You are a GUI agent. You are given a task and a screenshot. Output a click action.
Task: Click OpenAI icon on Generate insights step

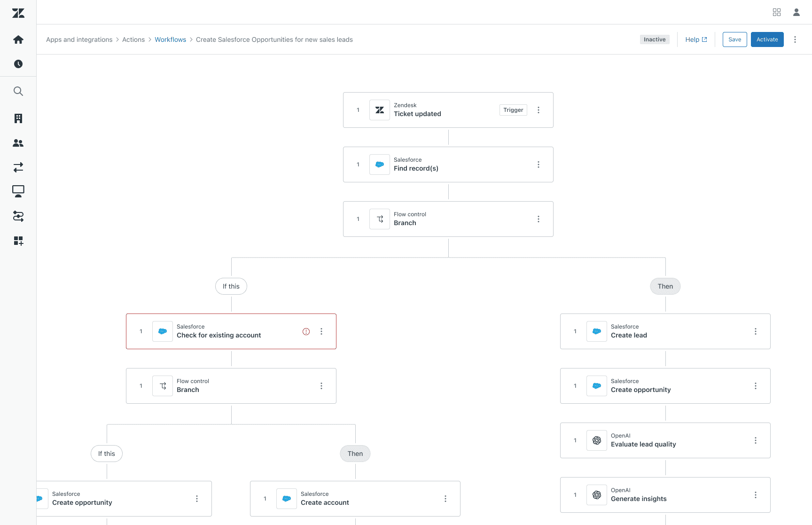[597, 495]
